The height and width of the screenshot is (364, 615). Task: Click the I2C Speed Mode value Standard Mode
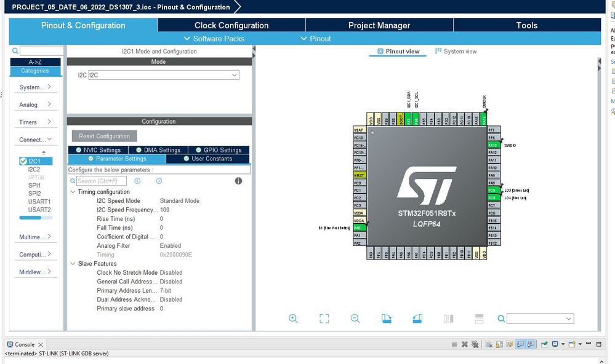click(180, 200)
